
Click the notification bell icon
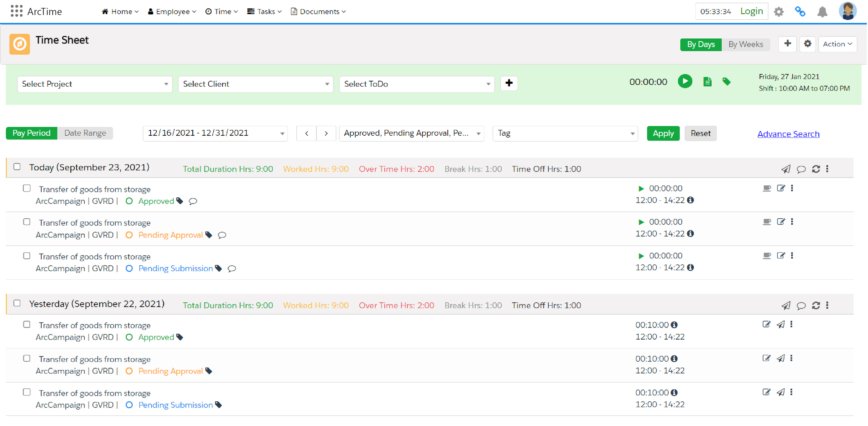(822, 12)
